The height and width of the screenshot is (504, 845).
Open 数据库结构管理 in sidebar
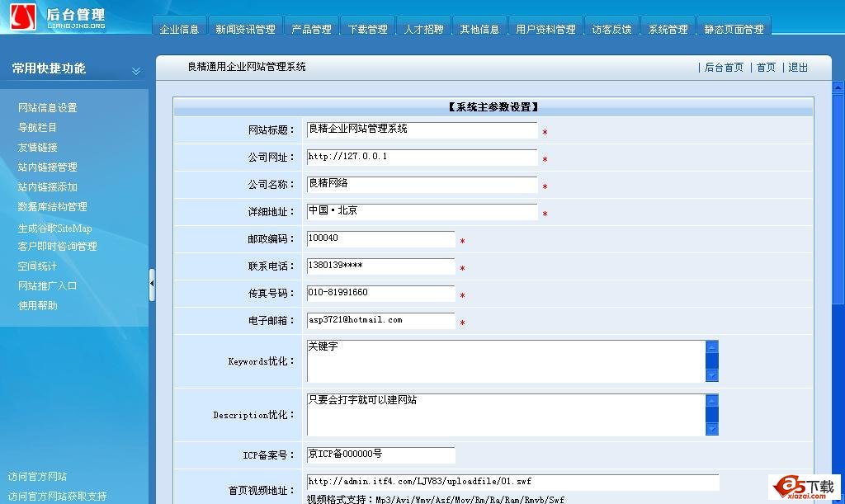[x=52, y=207]
